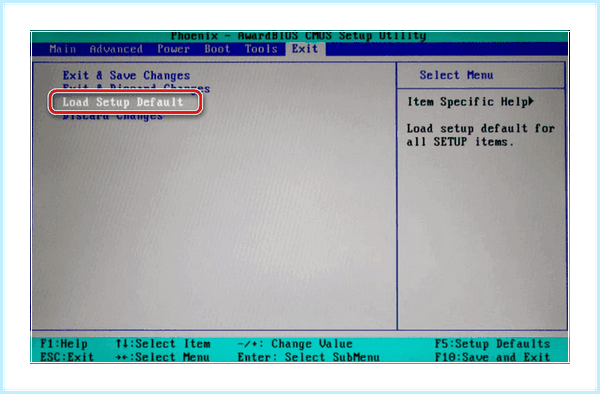Choose Exit & Save Changes
This screenshot has width=600, height=394.
[x=126, y=75]
